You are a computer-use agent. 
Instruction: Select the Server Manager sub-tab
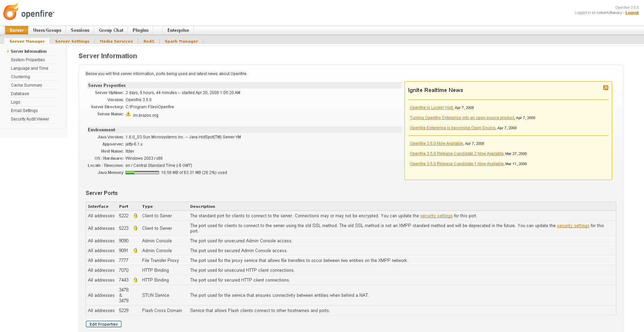pyautogui.click(x=27, y=41)
